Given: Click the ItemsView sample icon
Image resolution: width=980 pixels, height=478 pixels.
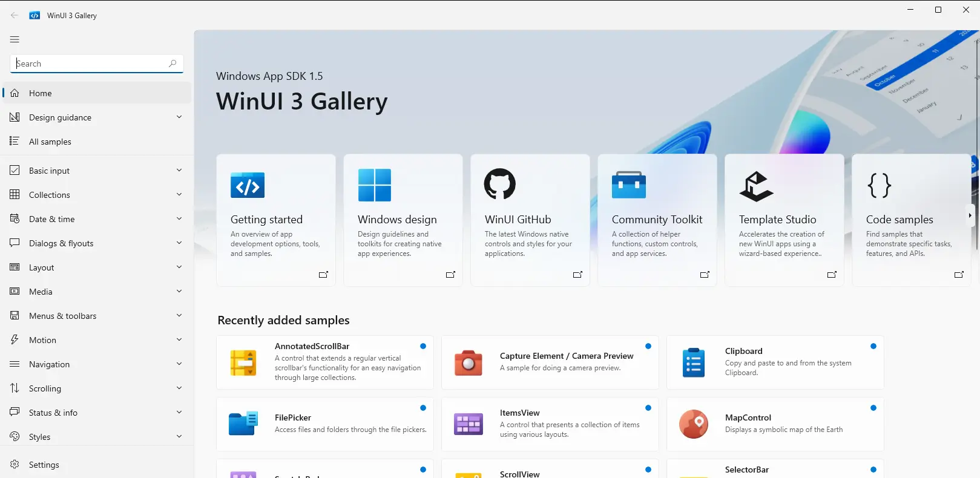Looking at the screenshot, I should click(x=469, y=424).
